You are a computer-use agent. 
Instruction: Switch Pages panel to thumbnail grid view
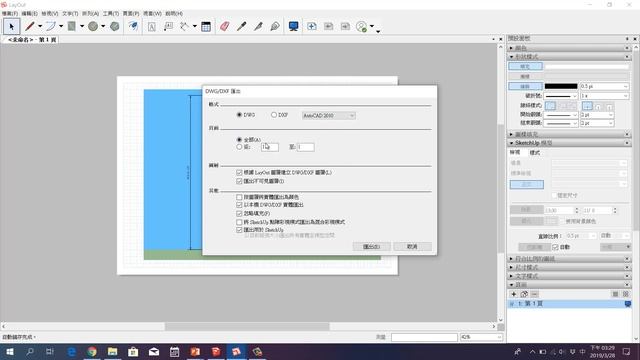[x=626, y=294]
